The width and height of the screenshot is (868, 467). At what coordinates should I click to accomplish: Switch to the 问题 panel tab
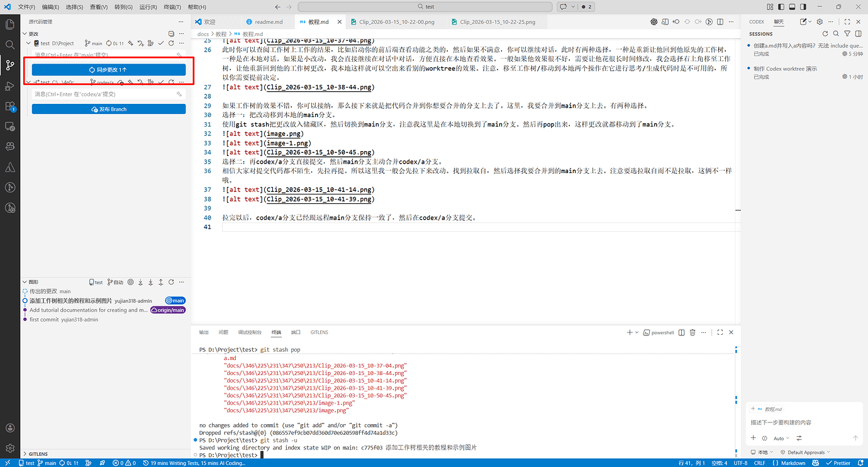[223, 332]
